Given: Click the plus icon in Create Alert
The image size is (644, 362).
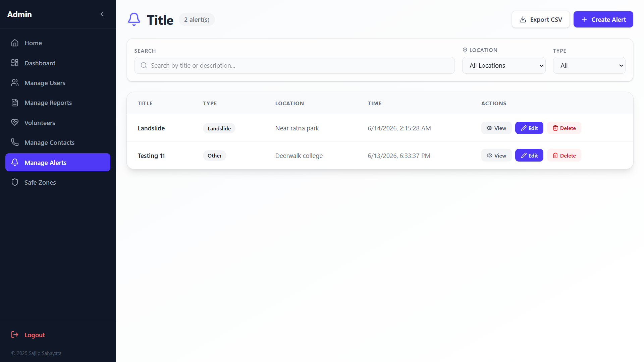Looking at the screenshot, I should (x=584, y=19).
